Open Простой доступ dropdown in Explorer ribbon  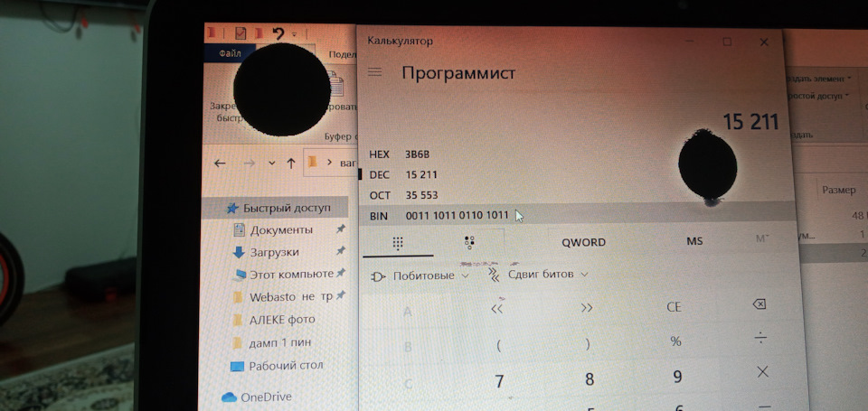pos(818,97)
